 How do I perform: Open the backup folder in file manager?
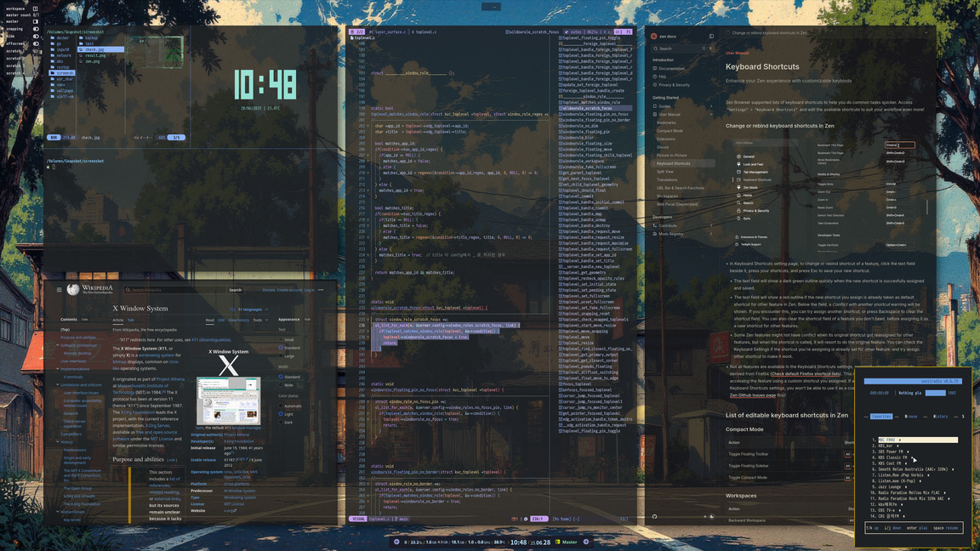click(88, 38)
